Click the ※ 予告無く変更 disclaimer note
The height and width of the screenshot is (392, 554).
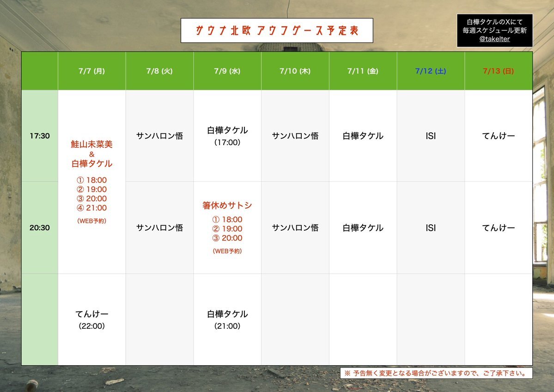click(436, 373)
